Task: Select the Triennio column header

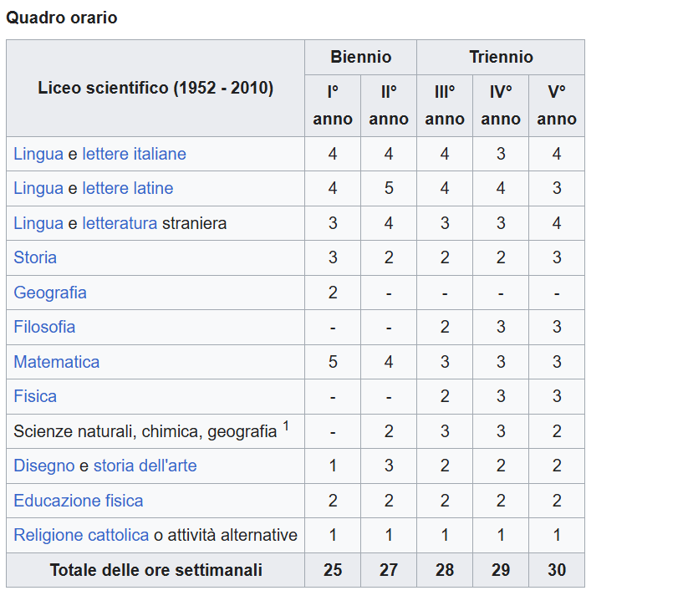Action: pos(501,58)
